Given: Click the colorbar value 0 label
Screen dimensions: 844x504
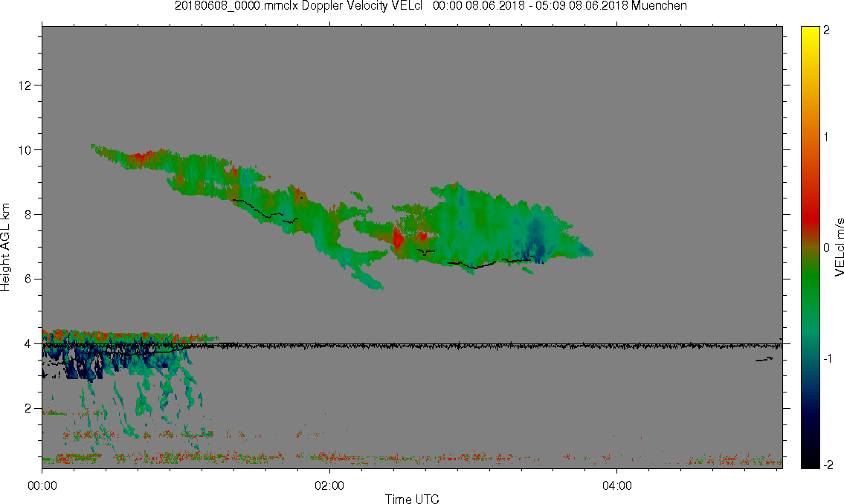Looking at the screenshot, I should click(x=826, y=248).
